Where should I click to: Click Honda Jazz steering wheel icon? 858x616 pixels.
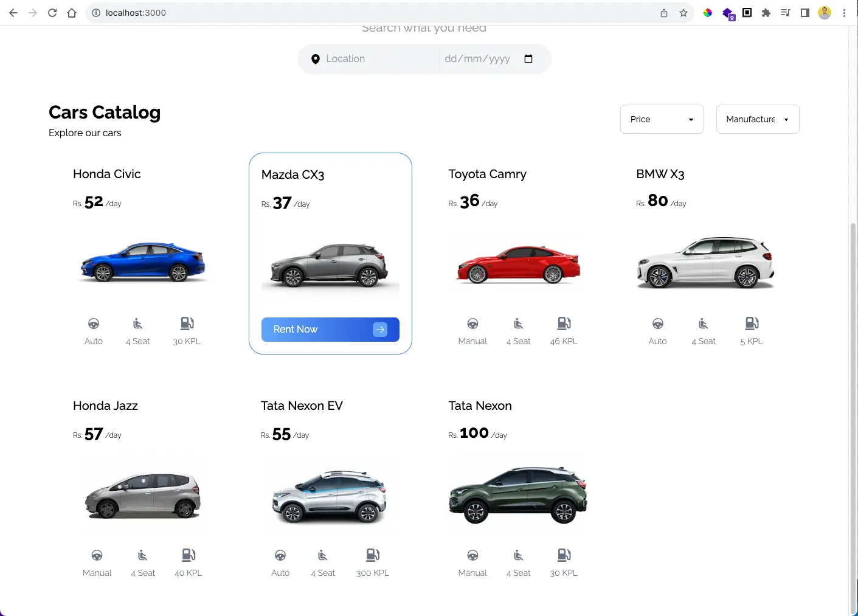click(97, 555)
